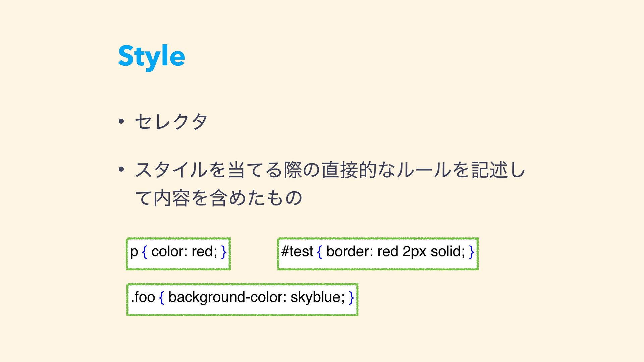Click the closing brace after skyblue;
Image resolution: width=644 pixels, height=362 pixels.
coord(351,298)
